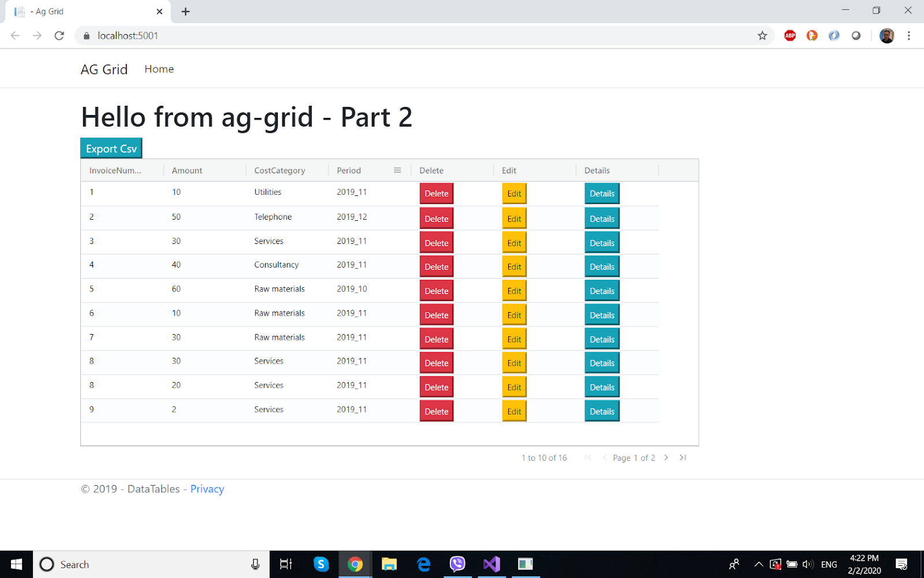Screen dimensions: 924x578
Task: Bookmark the page with the star icon
Action: 762,35
